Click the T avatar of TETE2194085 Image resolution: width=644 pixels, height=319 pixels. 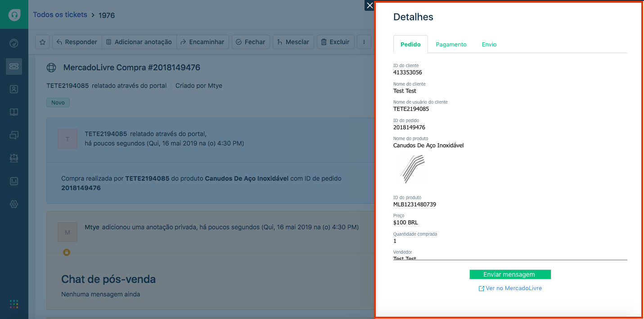(x=68, y=139)
